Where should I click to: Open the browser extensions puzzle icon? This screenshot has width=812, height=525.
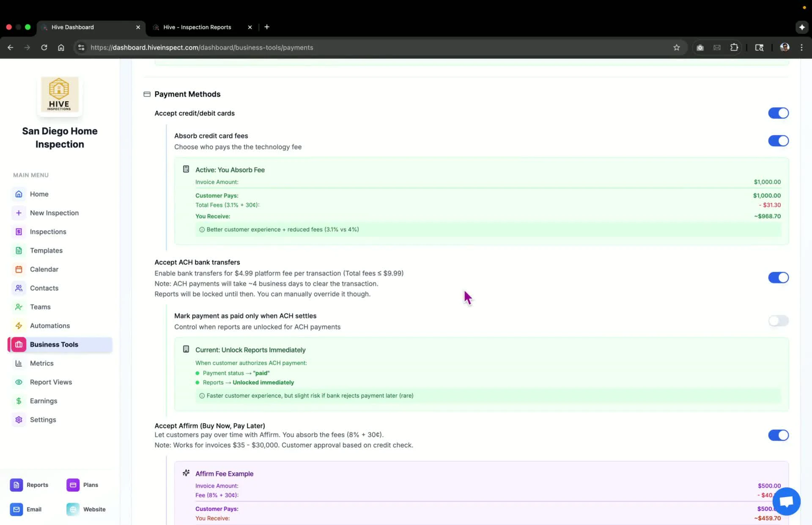point(734,47)
